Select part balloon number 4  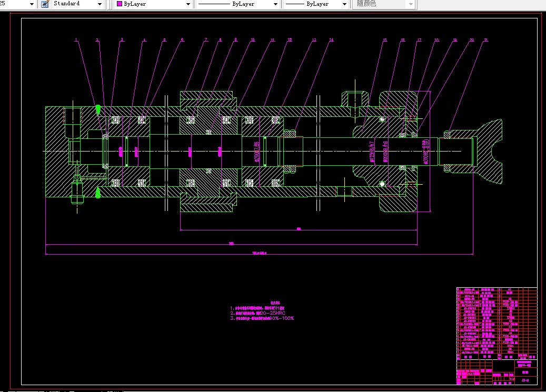pos(144,39)
